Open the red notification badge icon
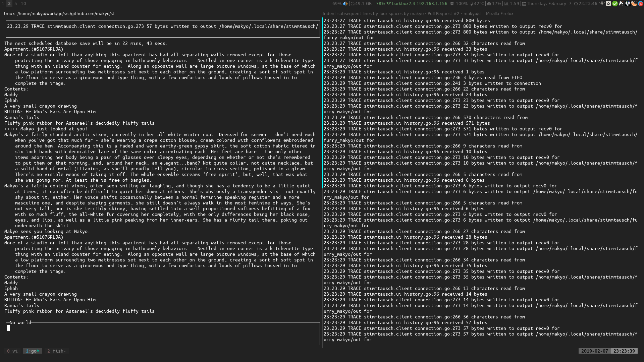This screenshot has width=644, height=362. pyautogui.click(x=640, y=4)
